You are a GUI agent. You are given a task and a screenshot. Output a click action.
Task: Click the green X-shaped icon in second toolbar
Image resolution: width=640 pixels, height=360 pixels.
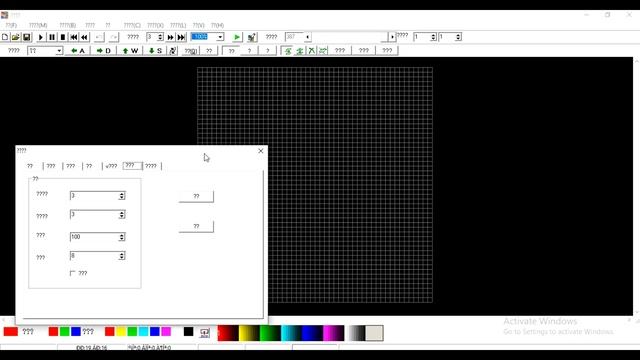tap(311, 51)
